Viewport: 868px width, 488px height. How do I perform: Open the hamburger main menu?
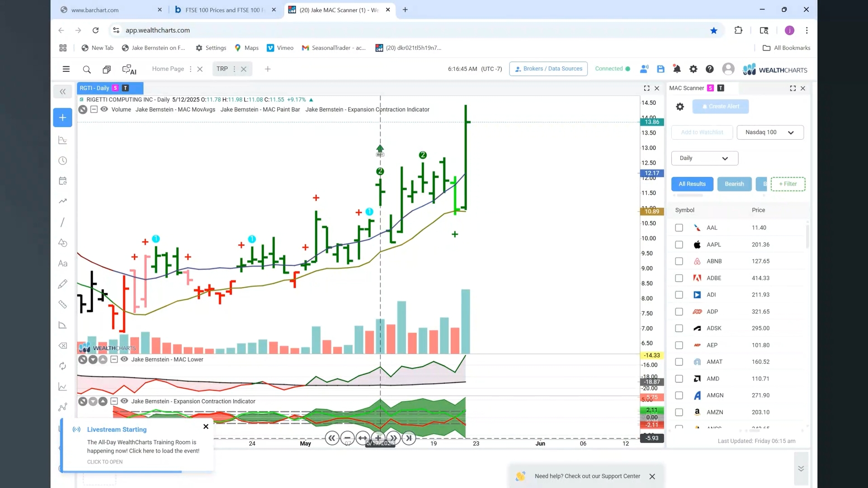(66, 69)
